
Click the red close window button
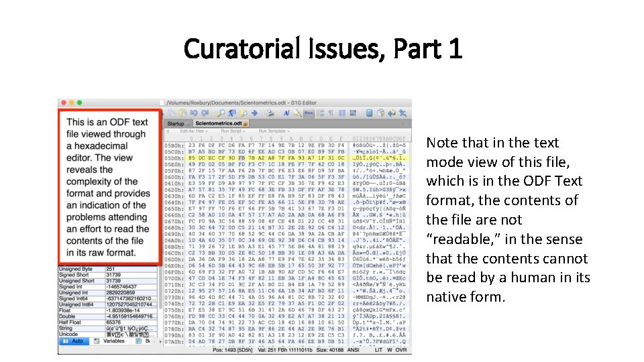(x=64, y=103)
